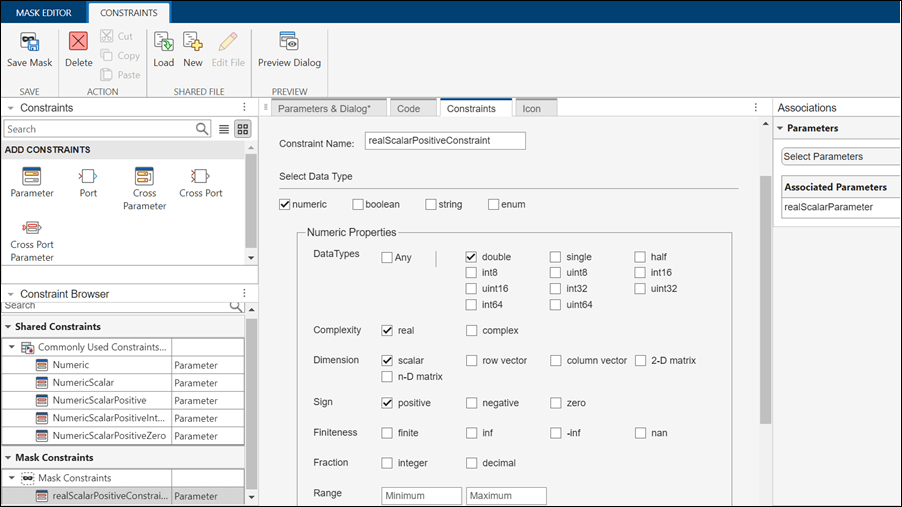Create a New shared file
Screen dimensions: 902x507
click(193, 49)
